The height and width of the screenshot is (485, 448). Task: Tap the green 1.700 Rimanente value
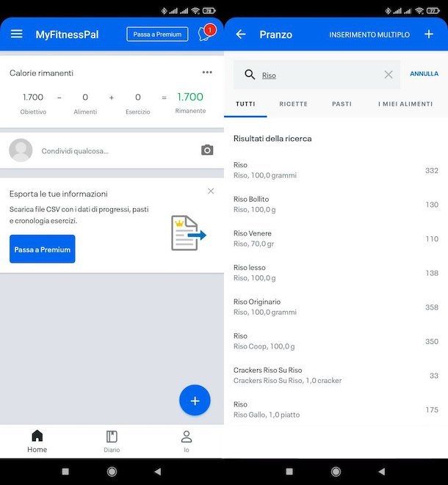[190, 97]
